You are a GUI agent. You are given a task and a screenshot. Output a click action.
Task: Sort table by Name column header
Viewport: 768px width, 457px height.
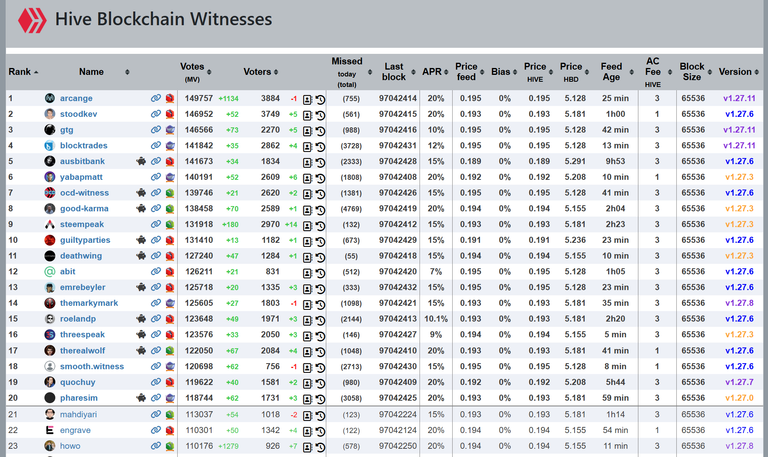(104, 72)
